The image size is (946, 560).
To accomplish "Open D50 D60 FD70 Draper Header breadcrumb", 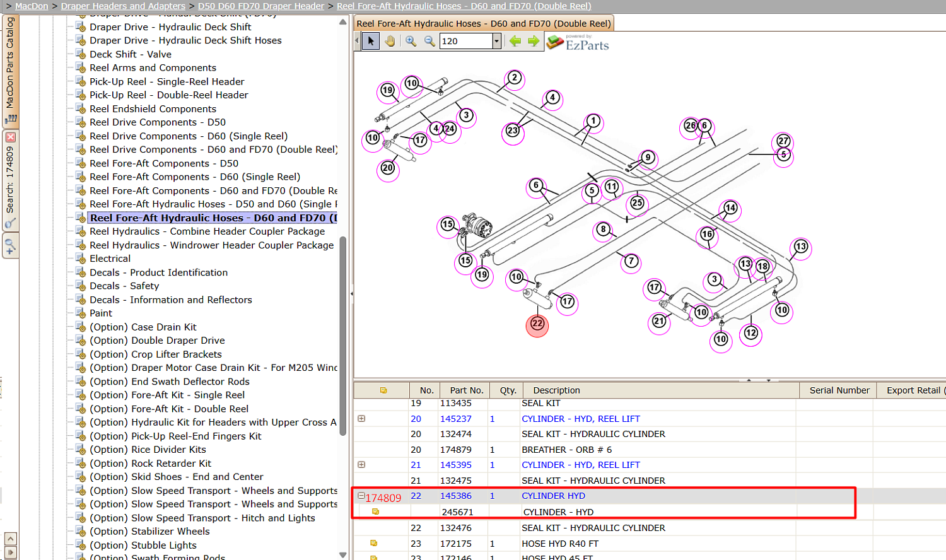I will (261, 6).
